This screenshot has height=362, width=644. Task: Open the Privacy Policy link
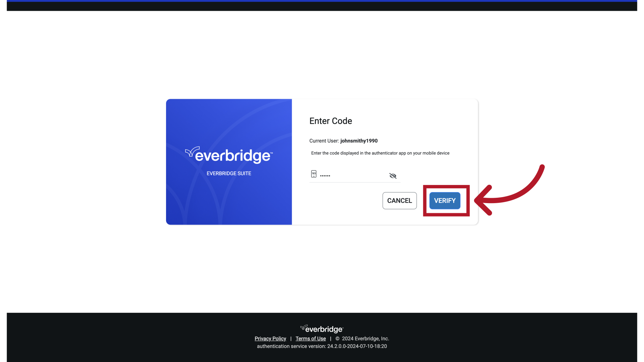pos(270,338)
